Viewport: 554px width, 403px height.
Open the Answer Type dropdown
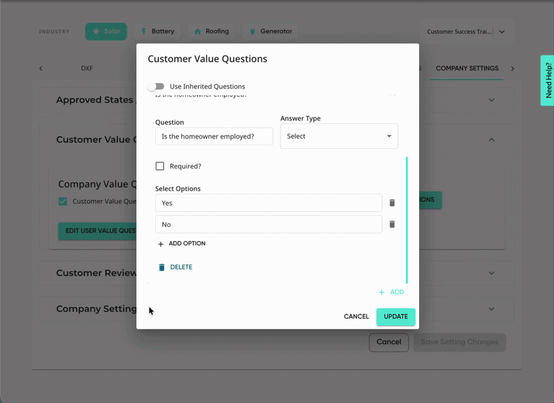(339, 136)
